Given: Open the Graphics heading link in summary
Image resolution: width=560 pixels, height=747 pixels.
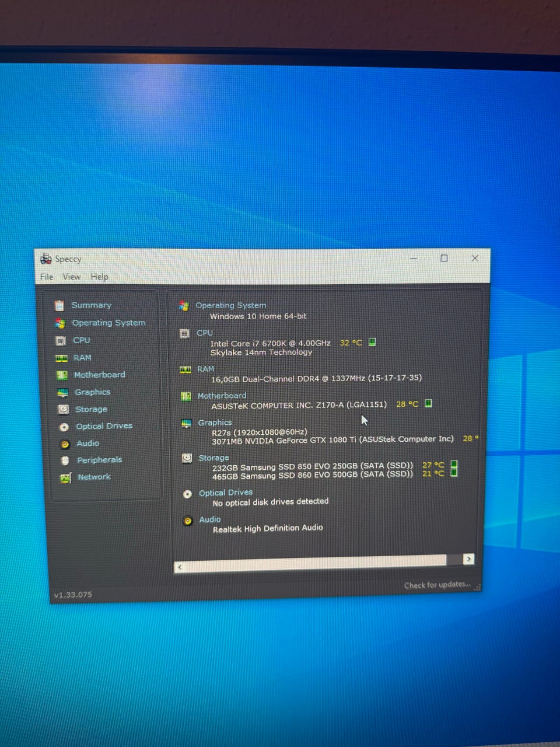Looking at the screenshot, I should 215,423.
